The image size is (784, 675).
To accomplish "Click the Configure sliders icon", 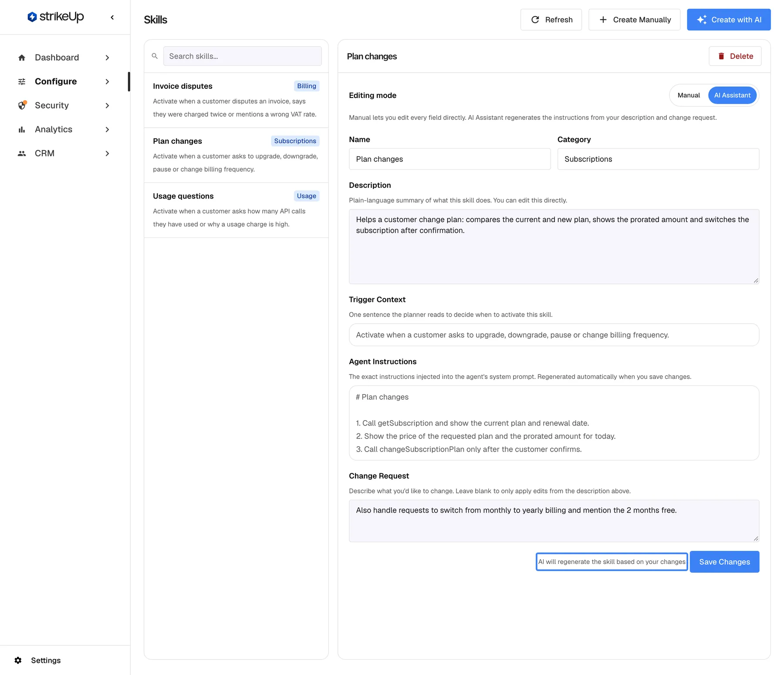I will pyautogui.click(x=22, y=81).
